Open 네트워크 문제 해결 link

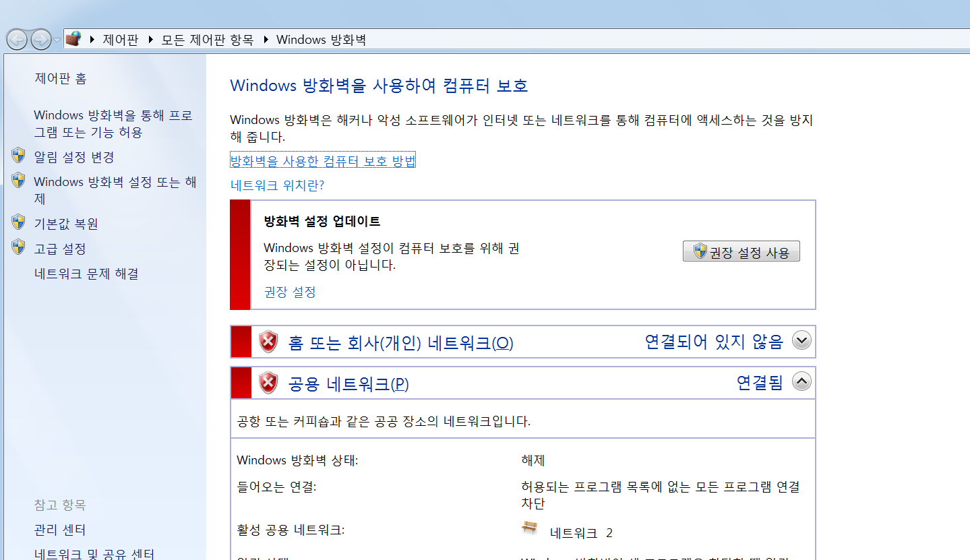pyautogui.click(x=86, y=274)
